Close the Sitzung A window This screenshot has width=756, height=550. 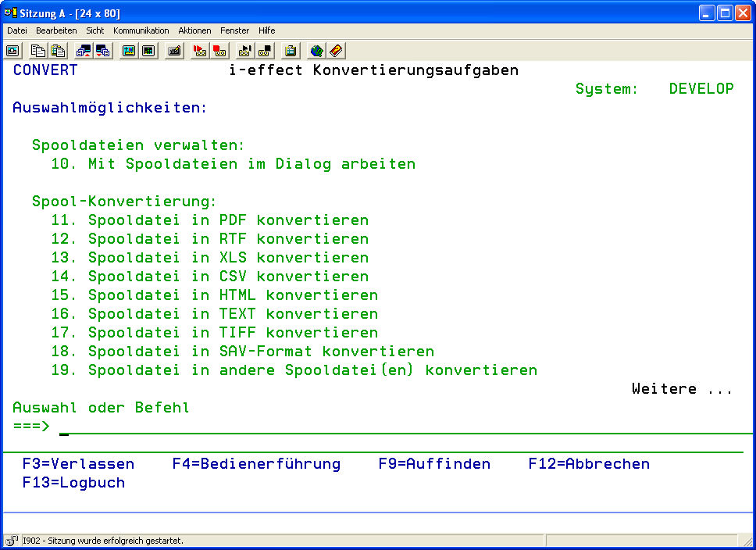743,13
